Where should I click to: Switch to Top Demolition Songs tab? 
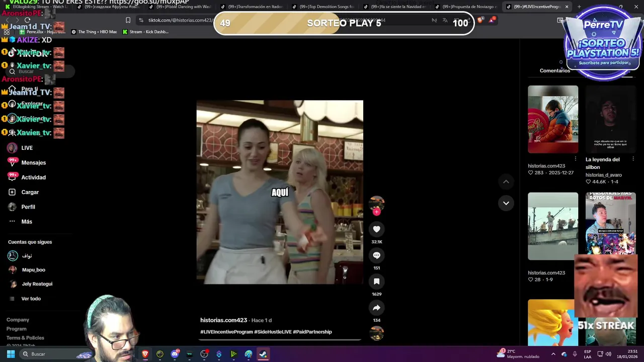pos(323,7)
